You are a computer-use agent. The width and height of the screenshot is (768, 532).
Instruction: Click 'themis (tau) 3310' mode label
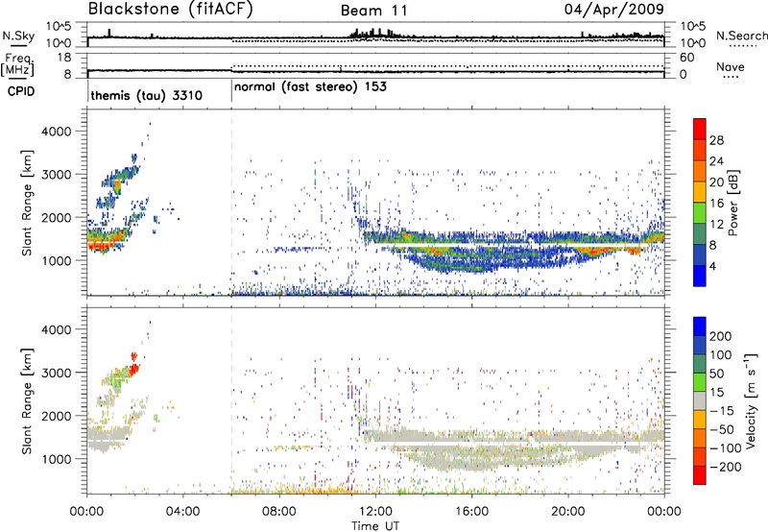click(x=147, y=95)
